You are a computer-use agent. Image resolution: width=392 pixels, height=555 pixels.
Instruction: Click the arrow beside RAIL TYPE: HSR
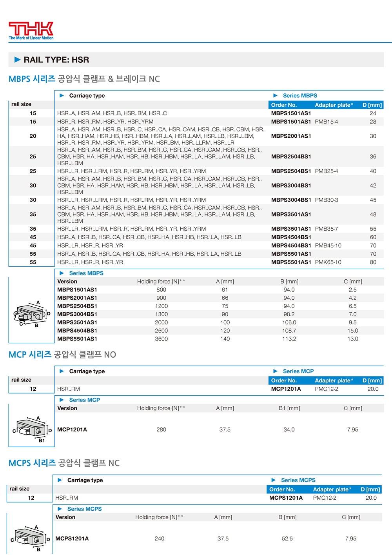[17, 60]
